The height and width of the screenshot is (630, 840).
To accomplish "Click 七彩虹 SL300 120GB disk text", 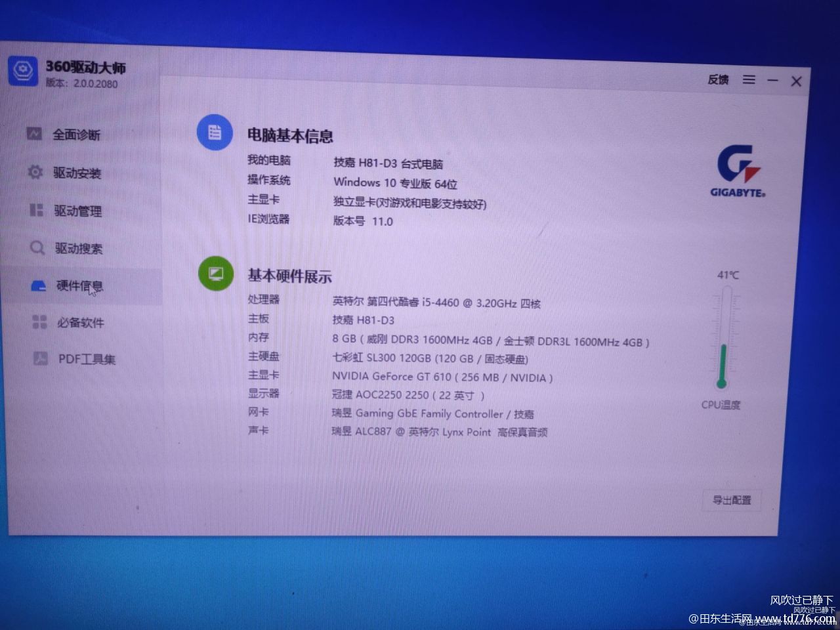I will (x=430, y=359).
